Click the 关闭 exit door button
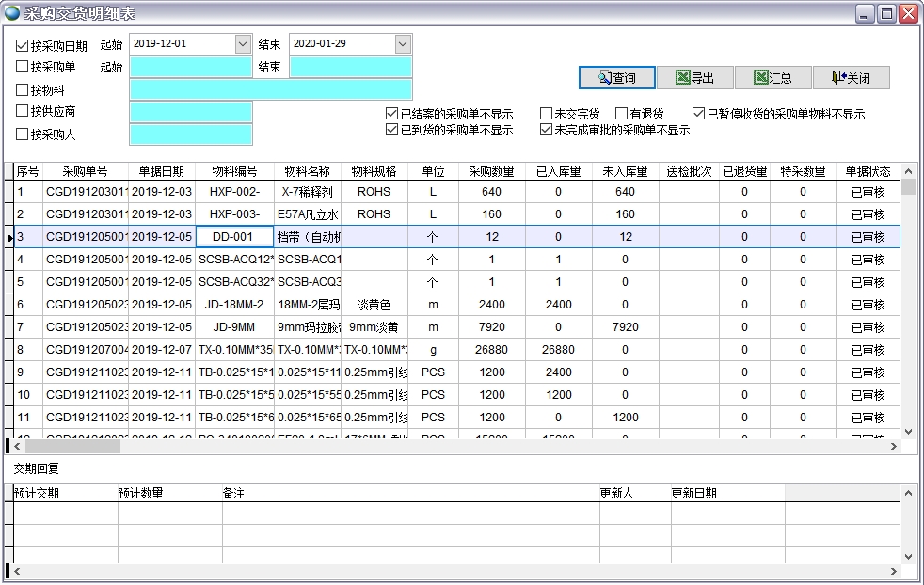 [851, 78]
